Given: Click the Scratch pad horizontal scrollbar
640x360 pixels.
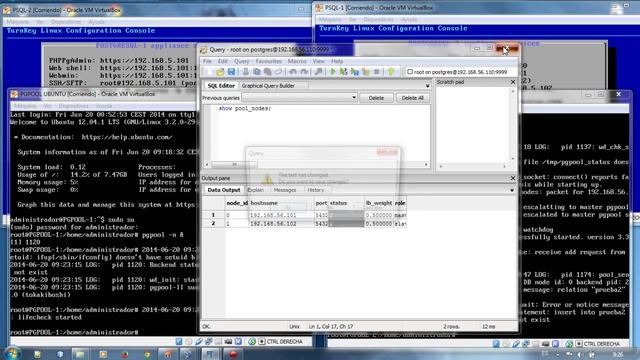Looking at the screenshot, I should [x=472, y=166].
